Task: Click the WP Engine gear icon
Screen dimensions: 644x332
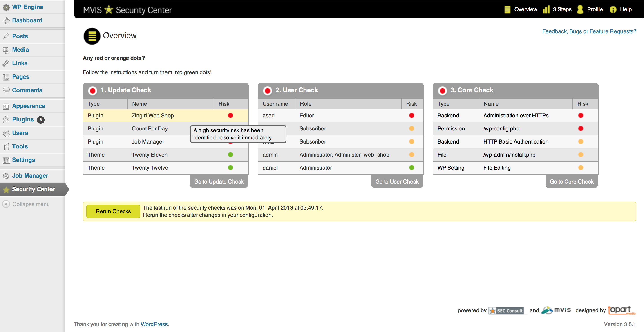Action: pyautogui.click(x=6, y=7)
